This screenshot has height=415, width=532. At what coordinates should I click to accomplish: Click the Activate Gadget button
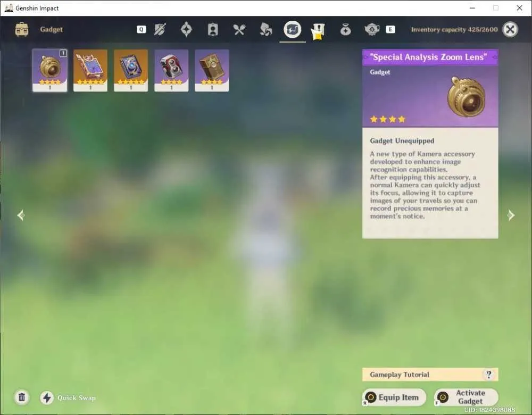tap(466, 397)
